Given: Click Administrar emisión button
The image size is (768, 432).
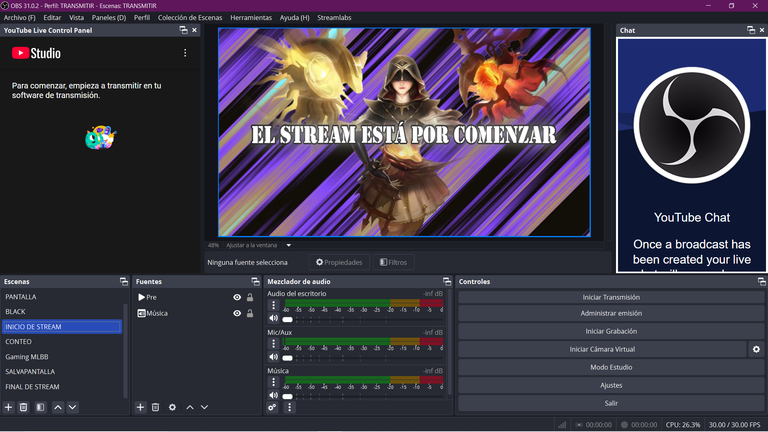Looking at the screenshot, I should point(611,313).
